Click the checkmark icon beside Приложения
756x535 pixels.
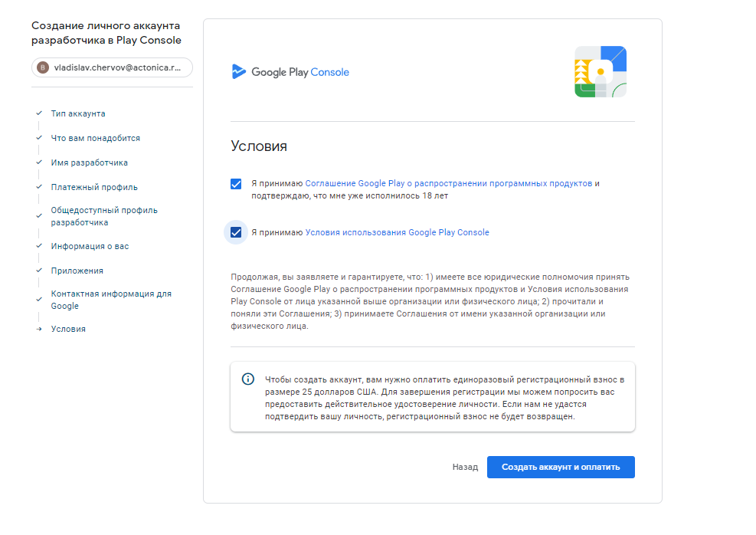point(38,271)
